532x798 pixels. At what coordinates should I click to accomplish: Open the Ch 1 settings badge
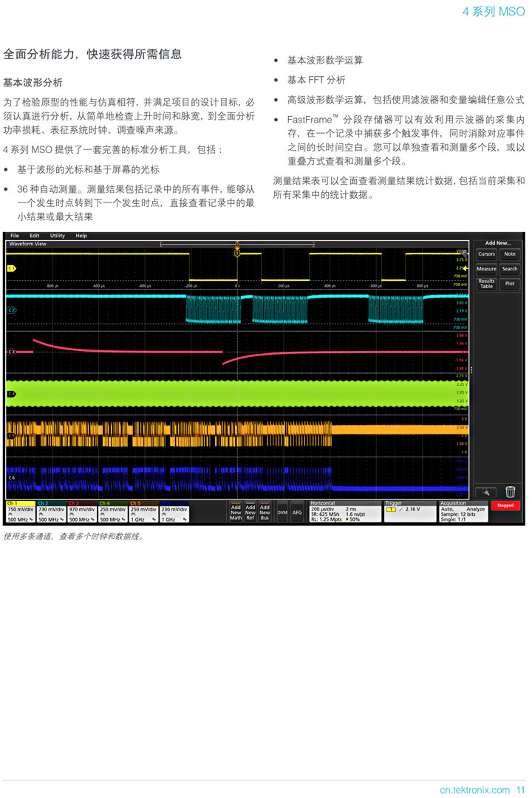click(x=21, y=511)
